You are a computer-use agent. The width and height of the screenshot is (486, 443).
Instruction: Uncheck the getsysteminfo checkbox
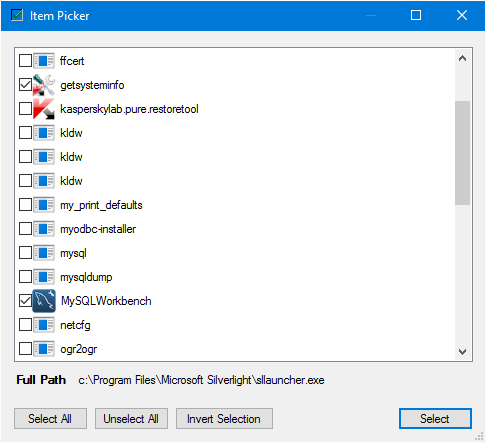pyautogui.click(x=25, y=85)
